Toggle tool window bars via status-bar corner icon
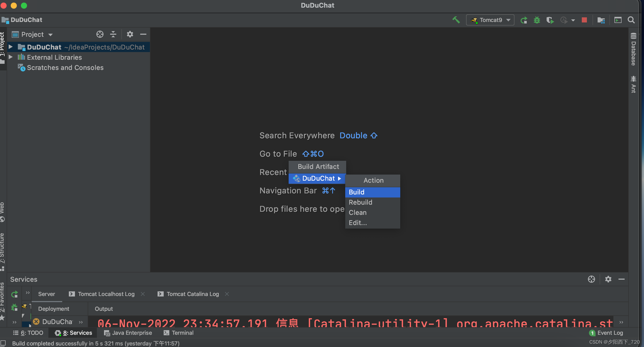 click(x=3, y=343)
